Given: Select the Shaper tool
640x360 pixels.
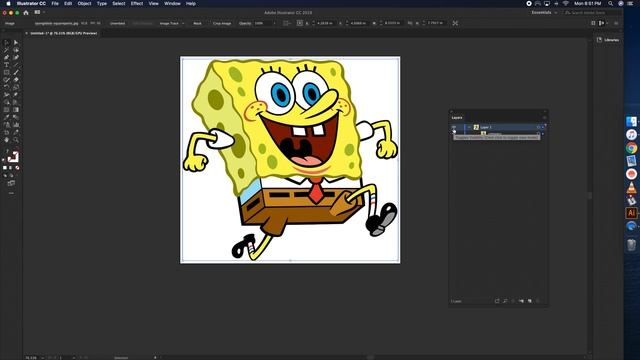Looking at the screenshot, I should coord(7,80).
